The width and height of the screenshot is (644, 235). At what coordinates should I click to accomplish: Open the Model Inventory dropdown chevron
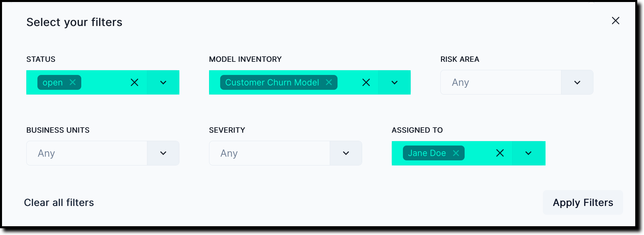point(394,82)
